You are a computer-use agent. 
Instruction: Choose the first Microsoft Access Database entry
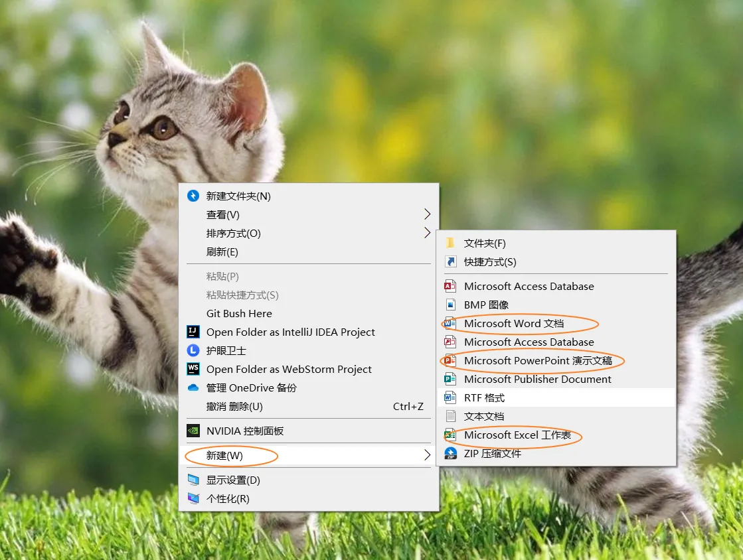coord(556,286)
